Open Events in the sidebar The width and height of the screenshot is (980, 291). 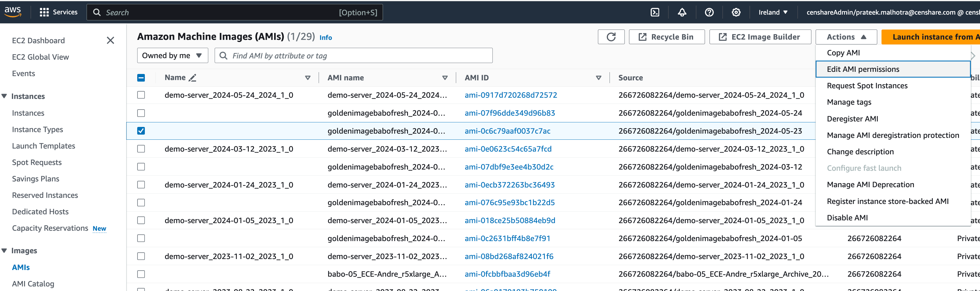[x=23, y=73]
